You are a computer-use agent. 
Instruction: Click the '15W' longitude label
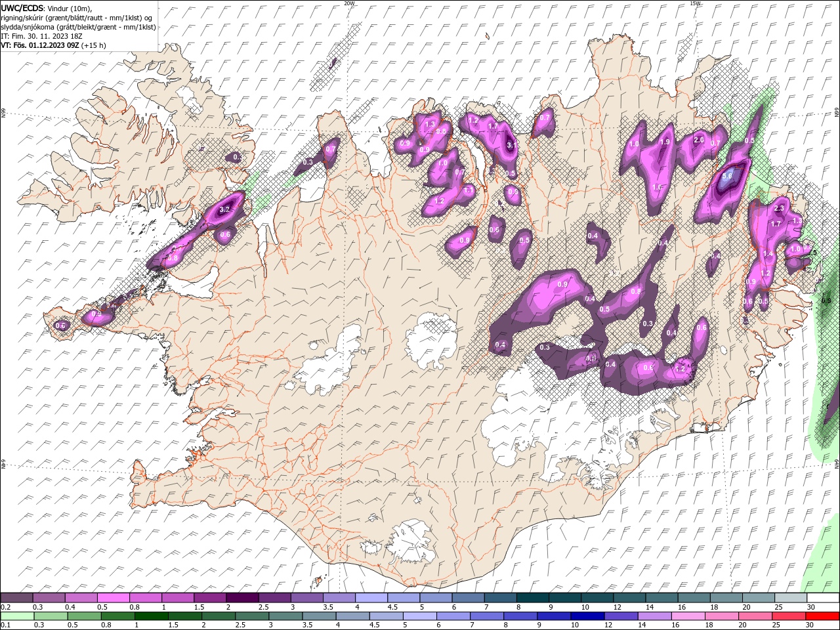pos(696,3)
